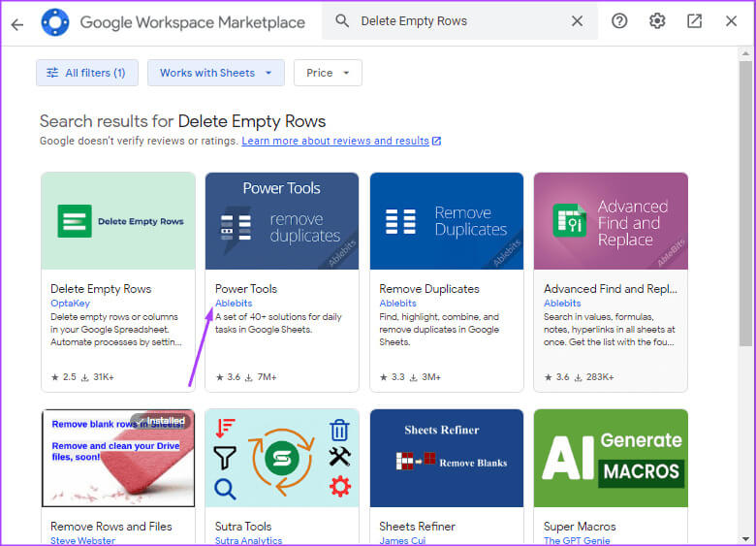Expand the Price dropdown
Viewport: 756px width, 546px height.
coord(328,73)
